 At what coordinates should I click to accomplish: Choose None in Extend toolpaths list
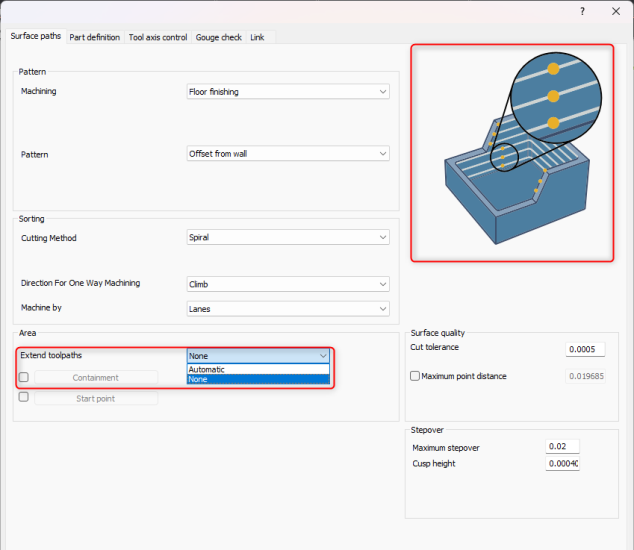coord(257,379)
